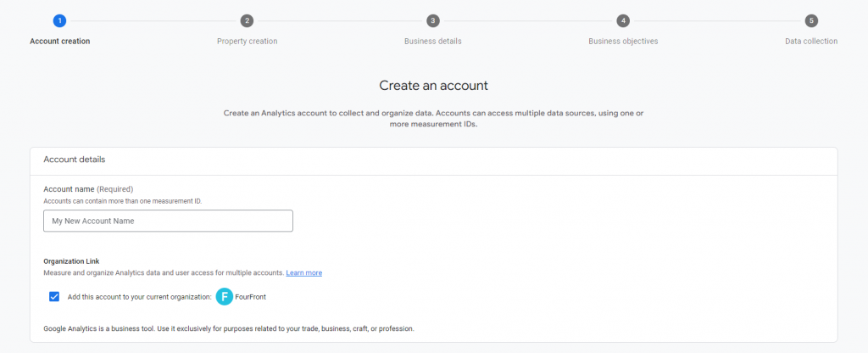
Task: Switch to the Business objectives step label
Action: (x=623, y=41)
